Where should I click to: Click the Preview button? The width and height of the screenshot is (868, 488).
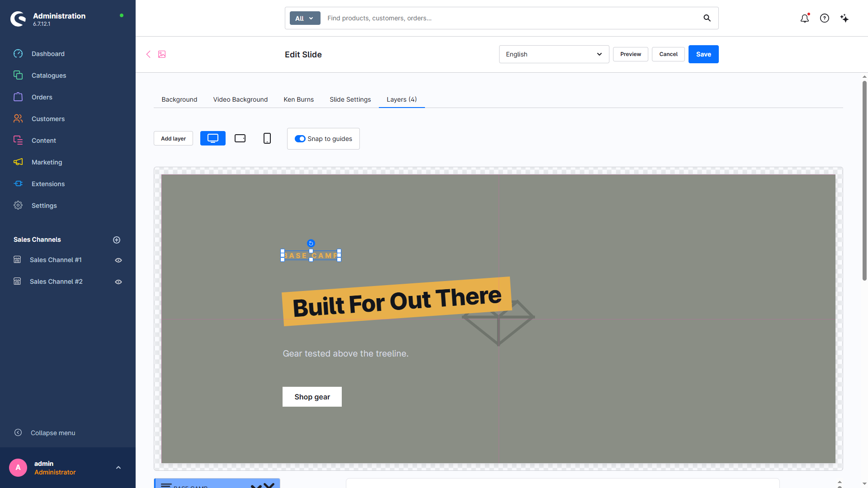(x=631, y=54)
